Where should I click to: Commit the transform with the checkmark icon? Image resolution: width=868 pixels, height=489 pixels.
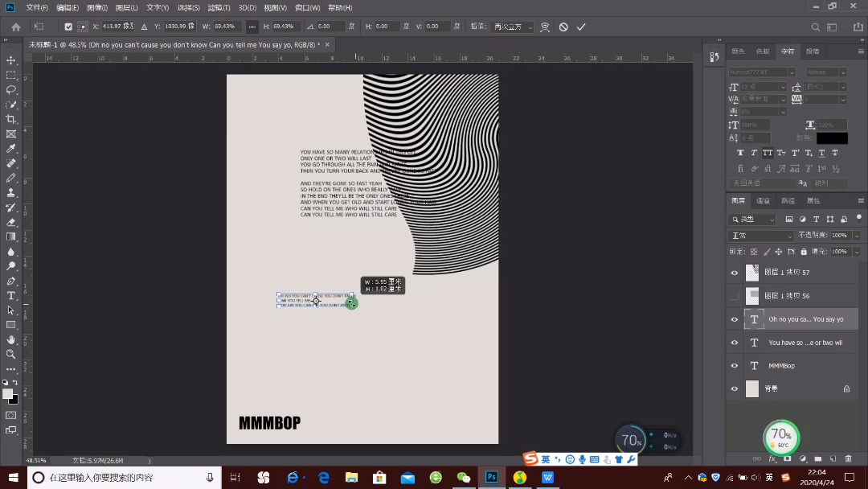click(x=581, y=27)
